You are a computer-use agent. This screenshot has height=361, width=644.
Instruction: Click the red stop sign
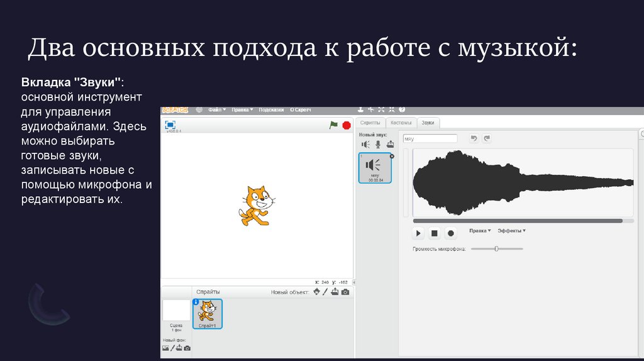click(347, 125)
